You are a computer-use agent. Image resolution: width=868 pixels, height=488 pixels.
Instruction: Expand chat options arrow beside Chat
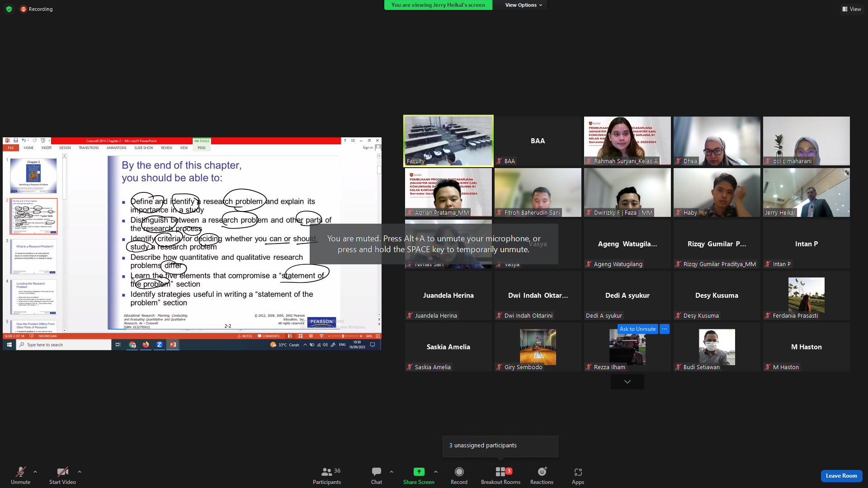[392, 472]
